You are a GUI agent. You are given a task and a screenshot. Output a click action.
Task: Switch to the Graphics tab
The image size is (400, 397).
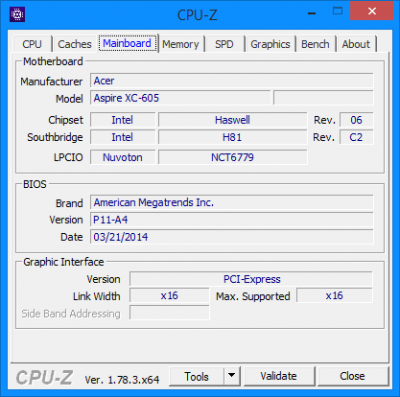point(270,44)
